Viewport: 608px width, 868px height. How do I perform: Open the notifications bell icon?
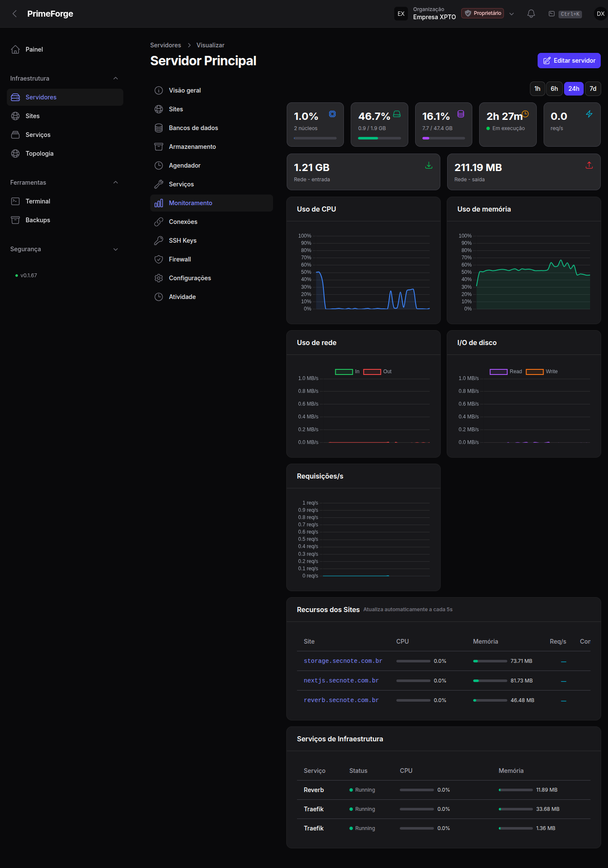[531, 14]
